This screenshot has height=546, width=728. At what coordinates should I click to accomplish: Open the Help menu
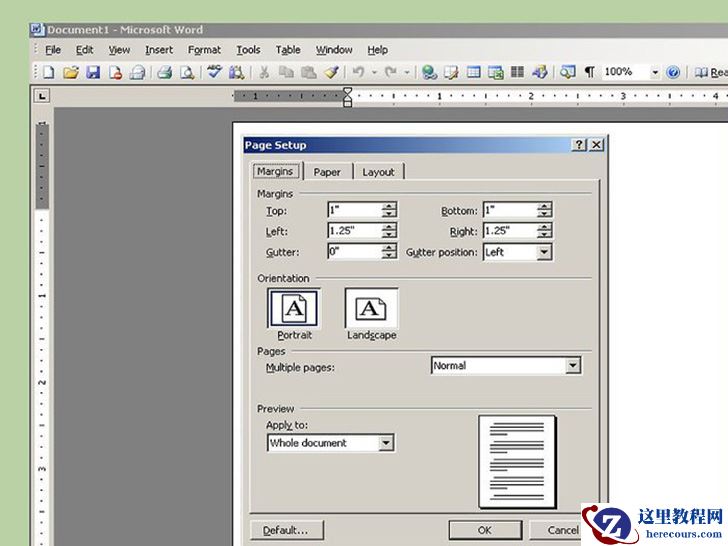(377, 50)
